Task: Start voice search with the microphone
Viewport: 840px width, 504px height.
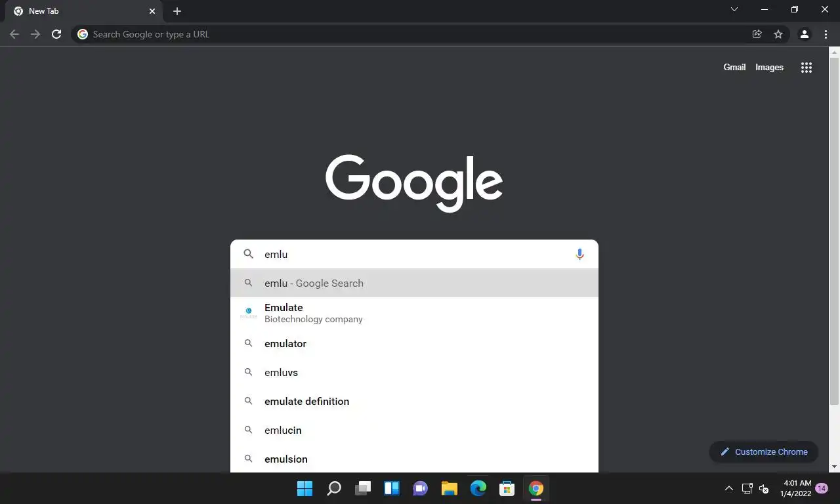Action: pyautogui.click(x=579, y=254)
